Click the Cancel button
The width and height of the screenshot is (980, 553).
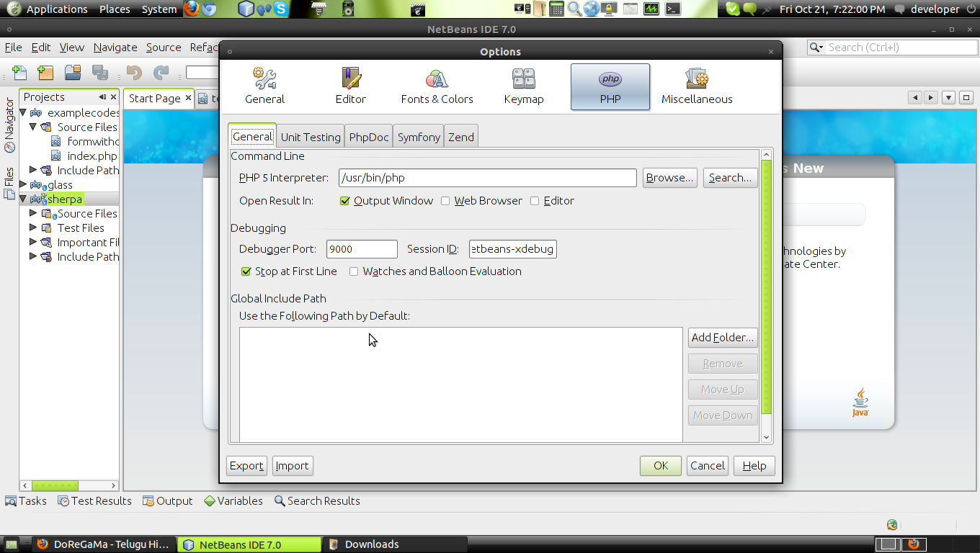pos(708,466)
